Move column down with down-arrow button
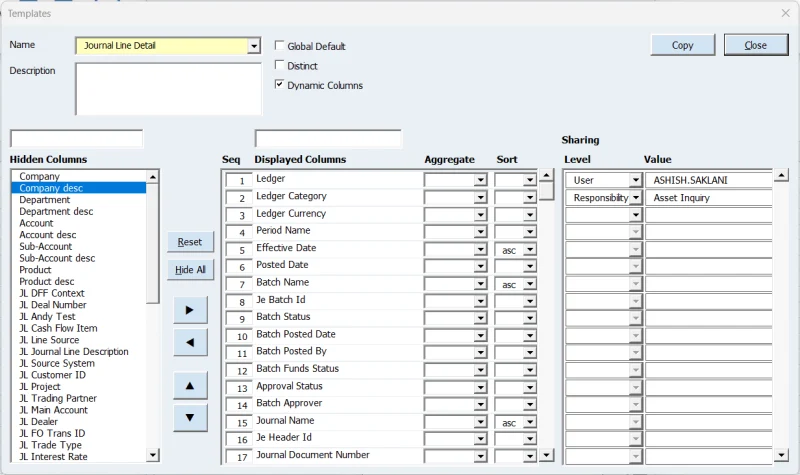This screenshot has height=475, width=800. (190, 417)
